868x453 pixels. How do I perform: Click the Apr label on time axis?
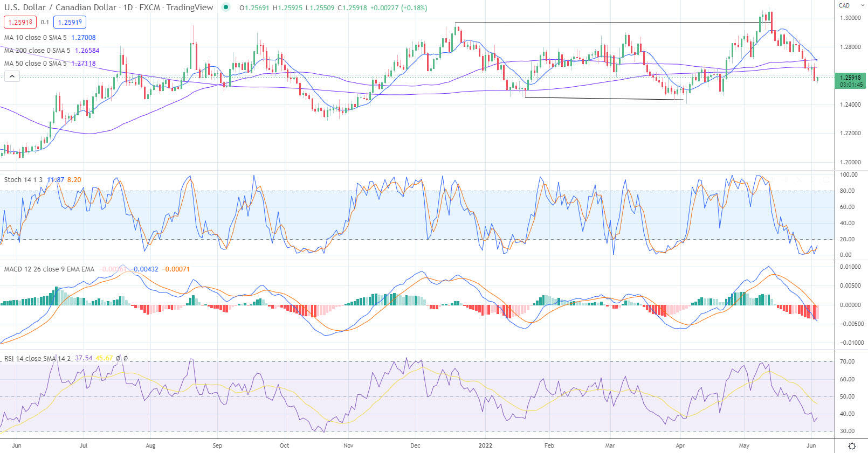(680, 445)
